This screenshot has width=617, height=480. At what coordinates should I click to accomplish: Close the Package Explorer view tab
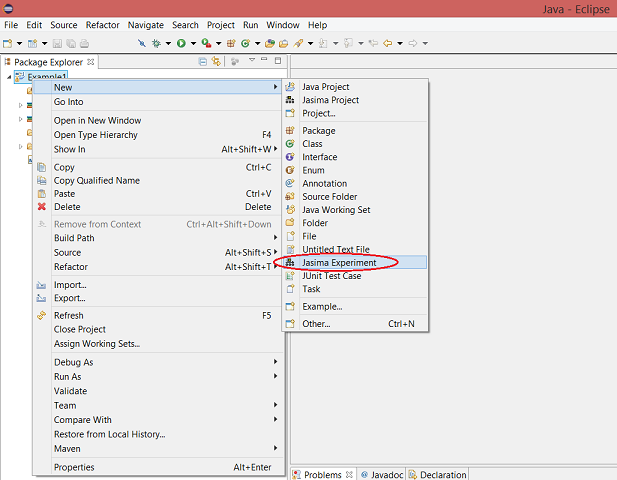tap(91, 62)
